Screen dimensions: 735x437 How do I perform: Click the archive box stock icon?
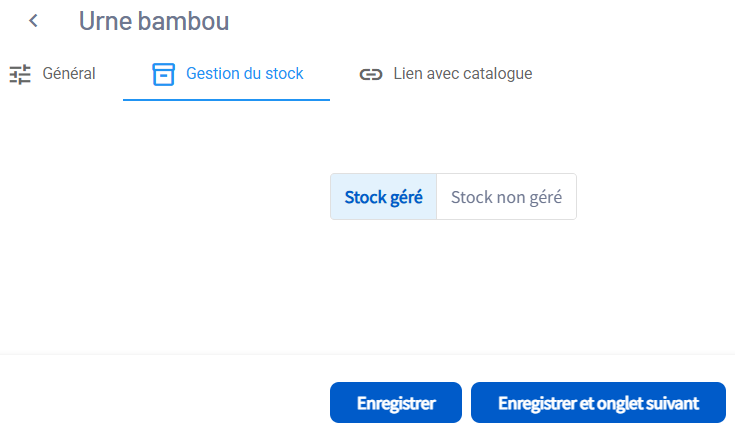pyautogui.click(x=163, y=74)
